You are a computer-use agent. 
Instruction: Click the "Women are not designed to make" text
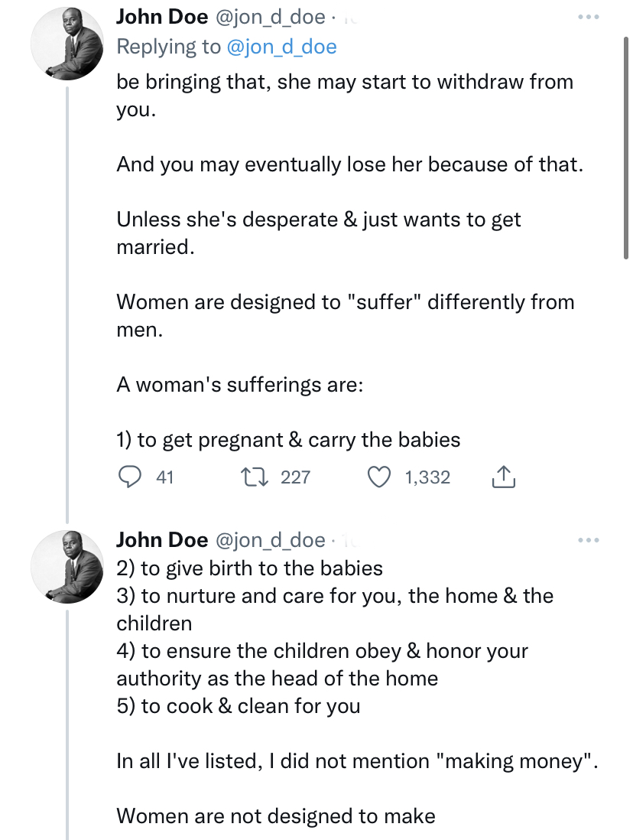276,816
